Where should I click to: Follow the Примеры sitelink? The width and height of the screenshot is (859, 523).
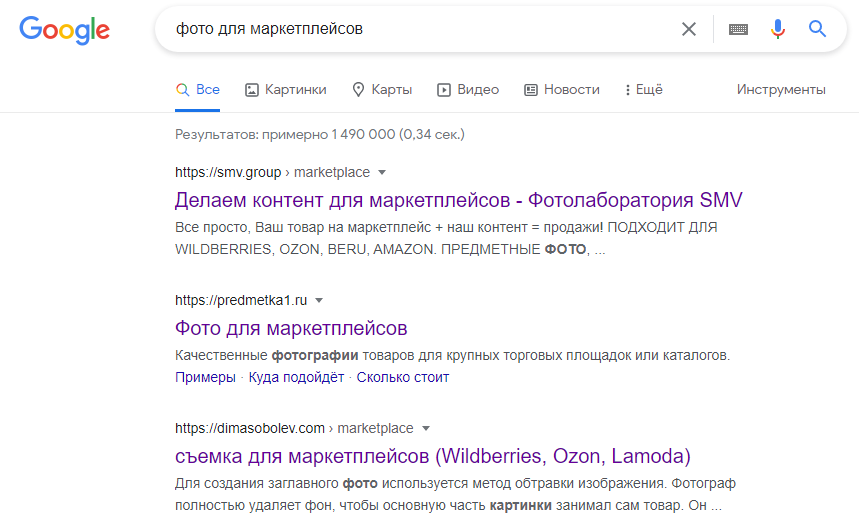coord(205,377)
